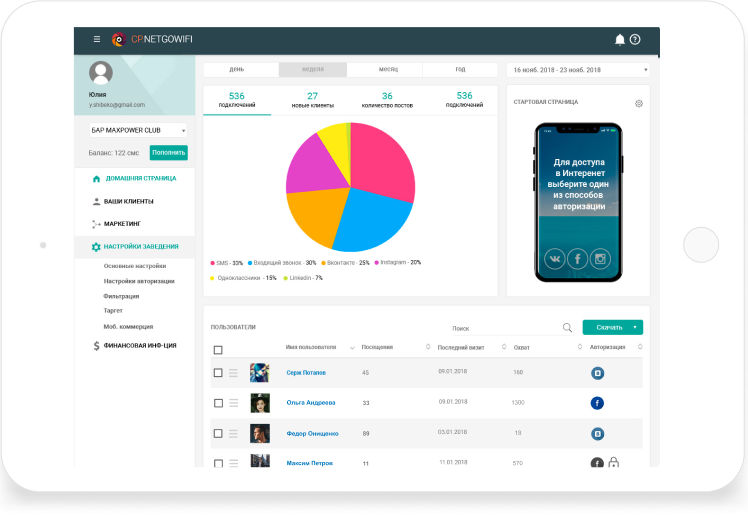Click the Facebook icon in Ольга Андреева row

[597, 403]
